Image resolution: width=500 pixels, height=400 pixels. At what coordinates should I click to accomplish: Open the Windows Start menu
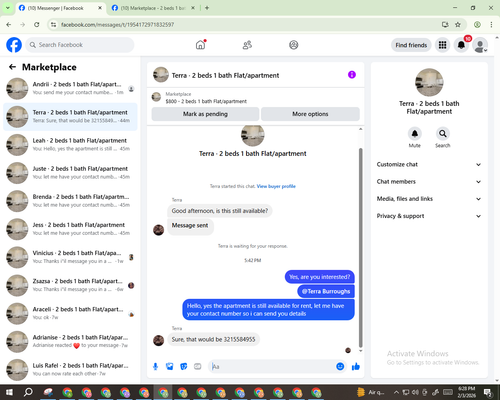(x=9, y=392)
